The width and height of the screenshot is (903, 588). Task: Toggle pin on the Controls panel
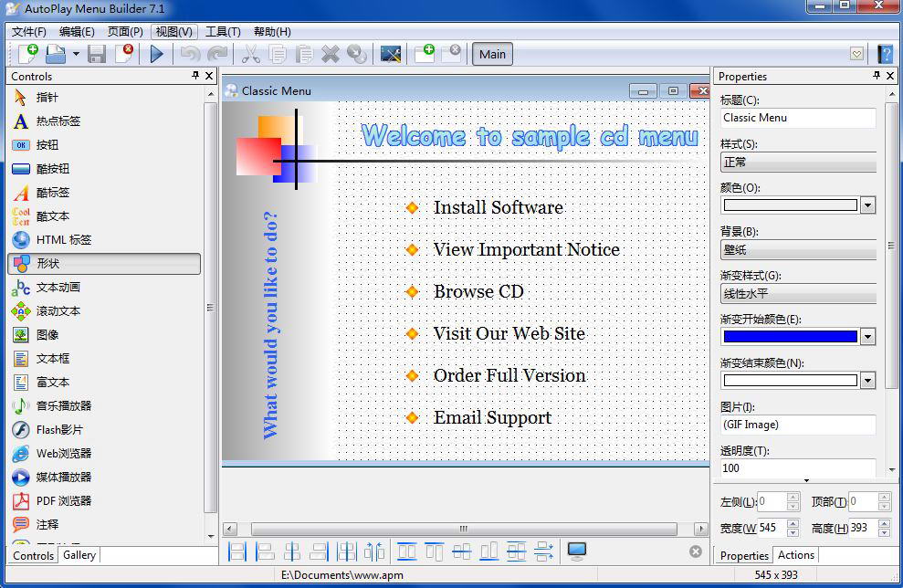(195, 76)
